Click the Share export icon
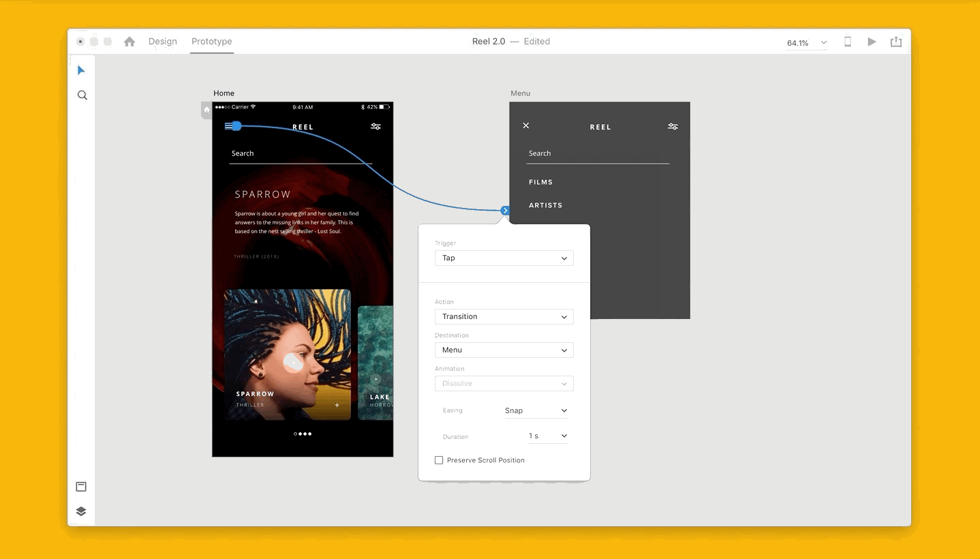The height and width of the screenshot is (559, 980). tap(896, 42)
